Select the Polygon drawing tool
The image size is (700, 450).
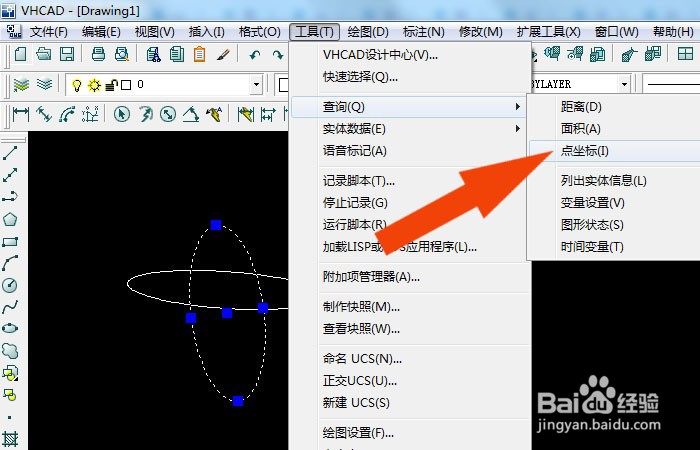[10, 219]
